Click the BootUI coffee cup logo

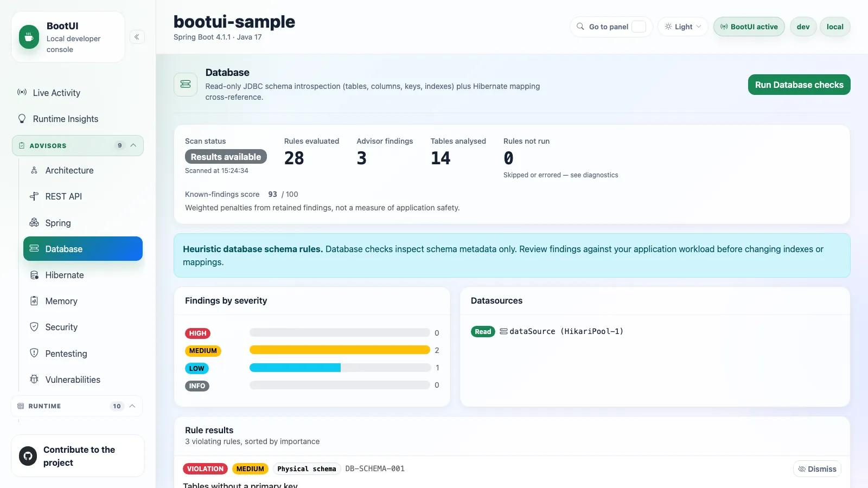click(29, 37)
